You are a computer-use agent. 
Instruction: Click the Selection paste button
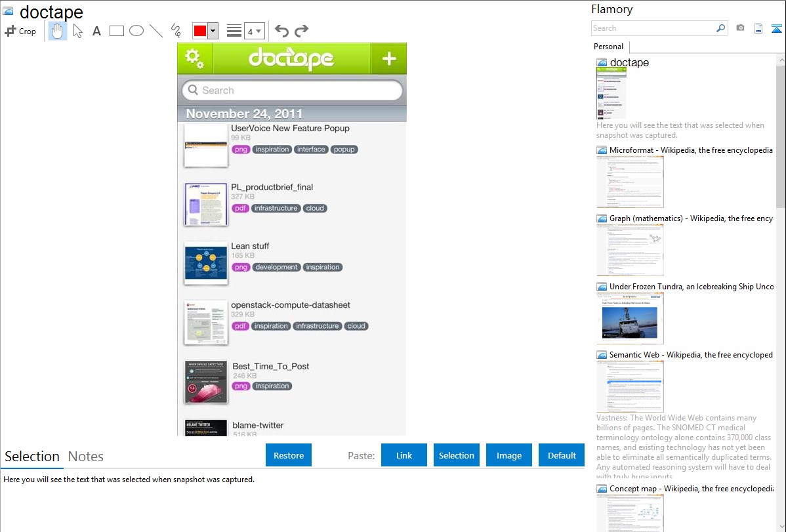click(x=457, y=455)
